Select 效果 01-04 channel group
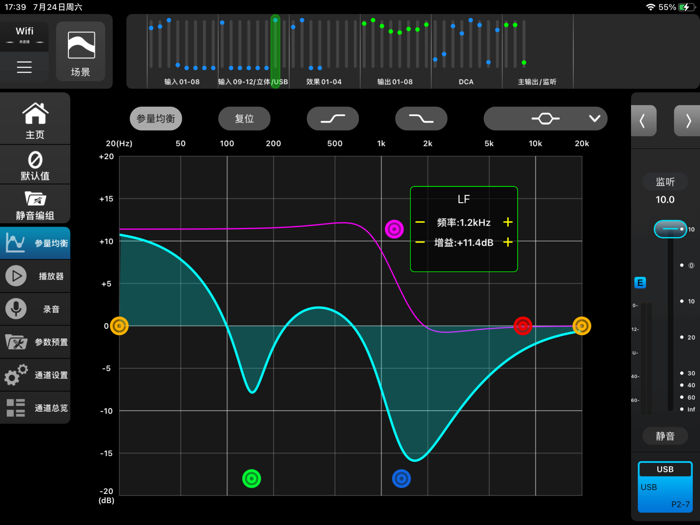700x525 pixels. [x=324, y=82]
